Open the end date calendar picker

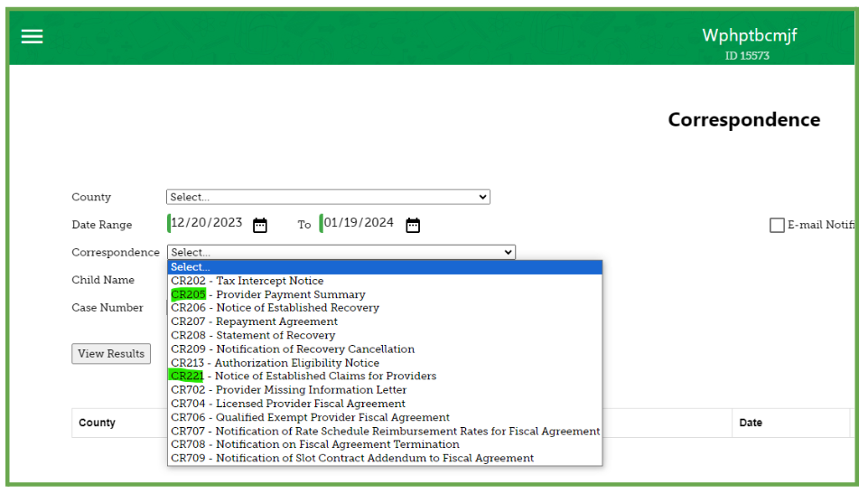point(413,225)
